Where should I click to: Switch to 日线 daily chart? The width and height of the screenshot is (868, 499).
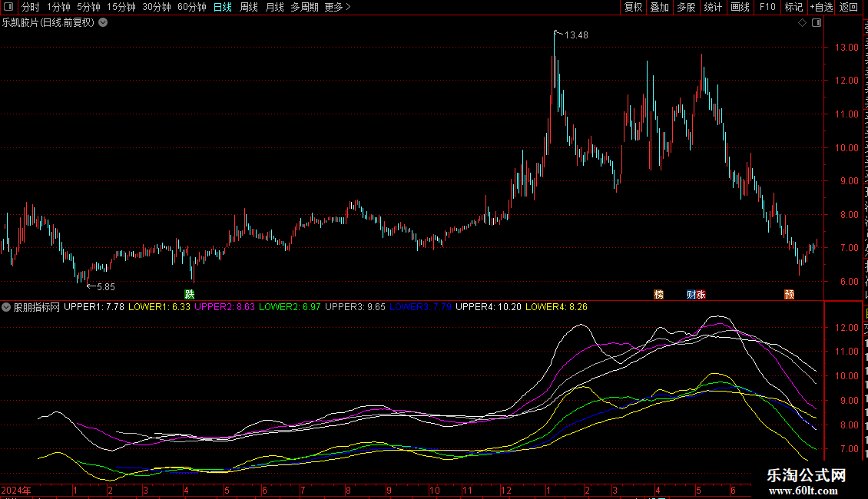pos(223,7)
